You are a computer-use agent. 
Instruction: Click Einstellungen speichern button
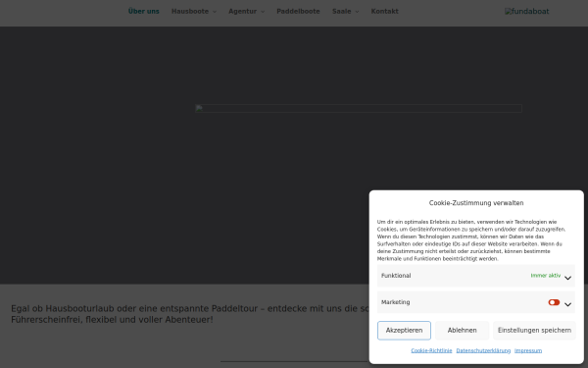click(x=534, y=331)
